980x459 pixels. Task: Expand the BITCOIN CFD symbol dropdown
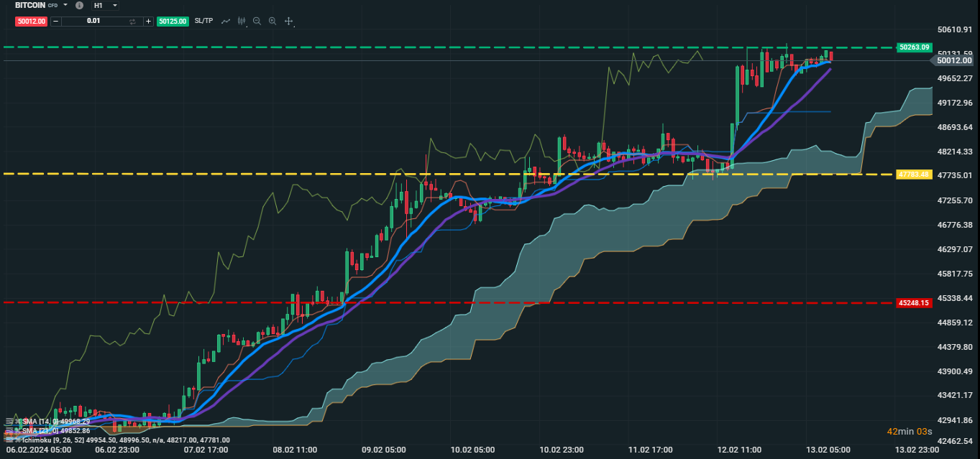tap(65, 5)
